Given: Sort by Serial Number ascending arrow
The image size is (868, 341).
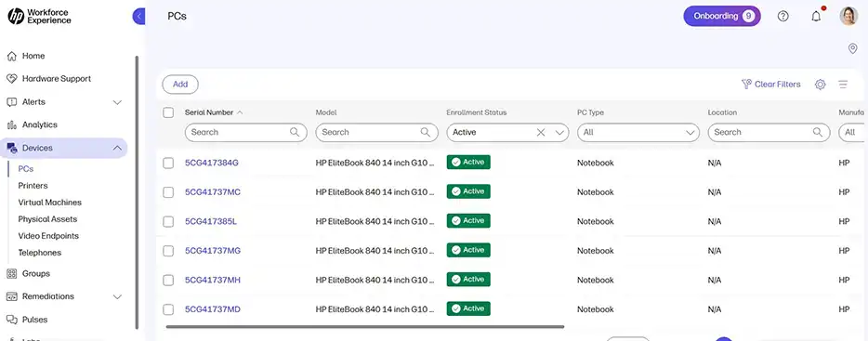Looking at the screenshot, I should [240, 112].
